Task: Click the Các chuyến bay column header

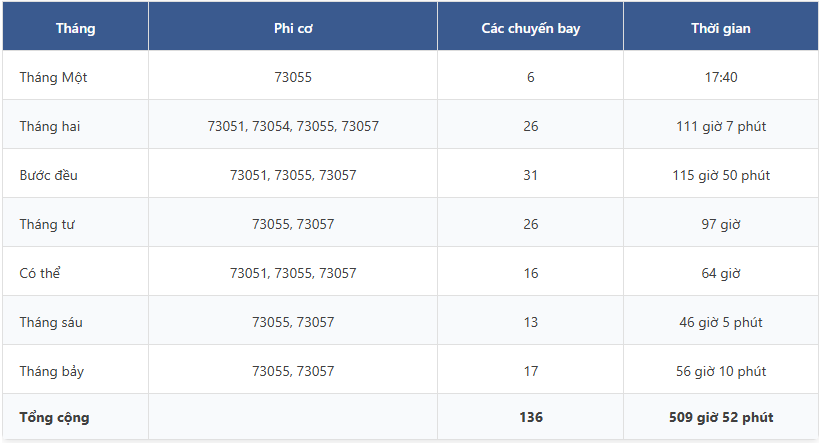Action: 530,28
